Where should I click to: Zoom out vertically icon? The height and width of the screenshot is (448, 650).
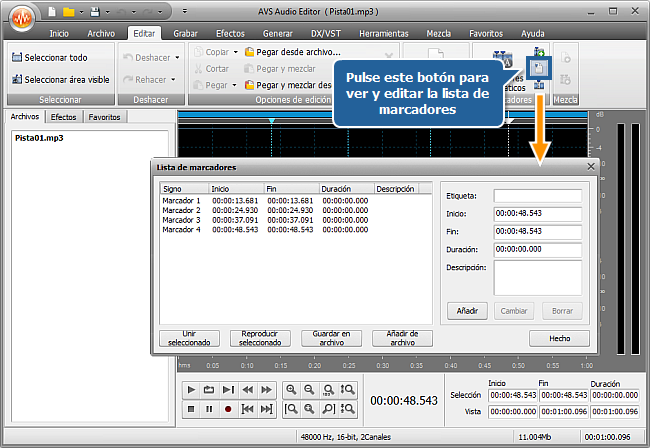[347, 409]
